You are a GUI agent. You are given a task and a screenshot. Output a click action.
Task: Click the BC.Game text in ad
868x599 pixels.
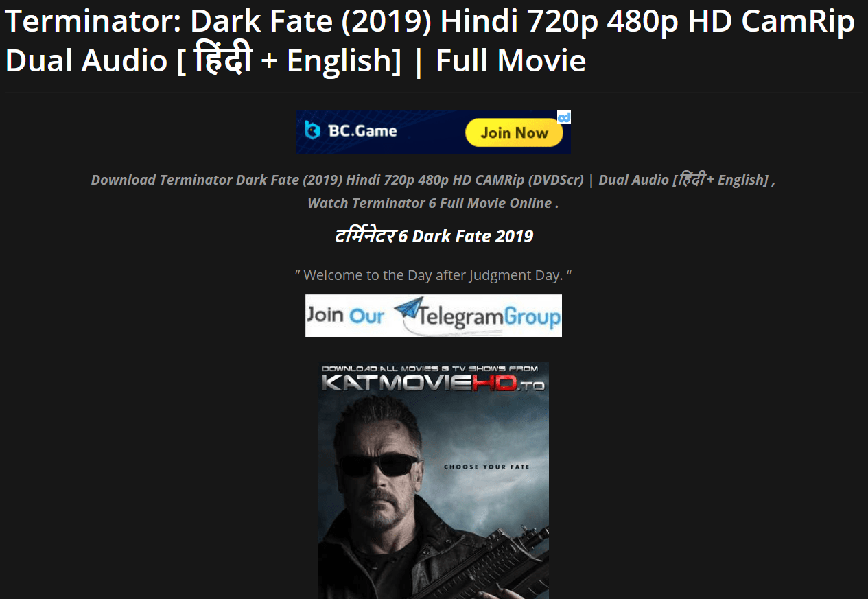coord(362,130)
